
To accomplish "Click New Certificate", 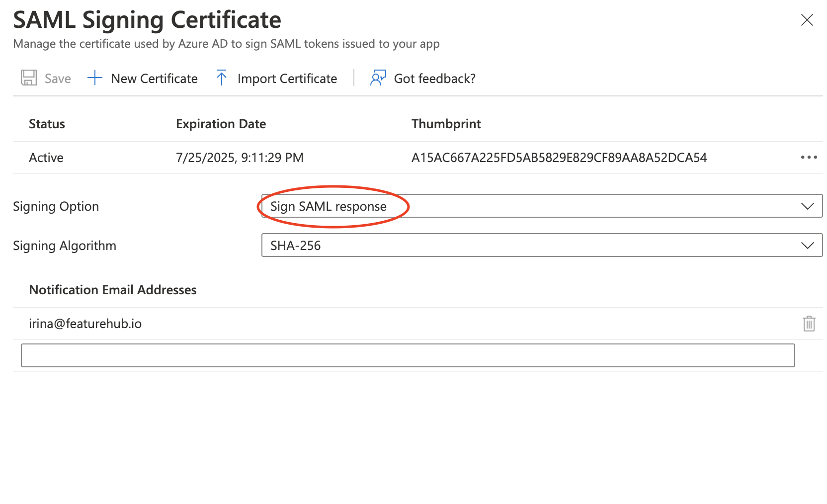I will tap(154, 78).
